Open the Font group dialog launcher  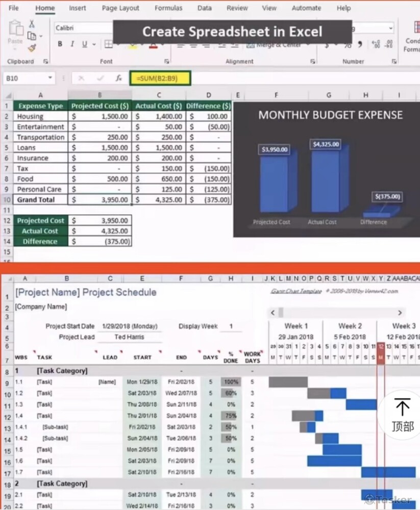point(167,62)
